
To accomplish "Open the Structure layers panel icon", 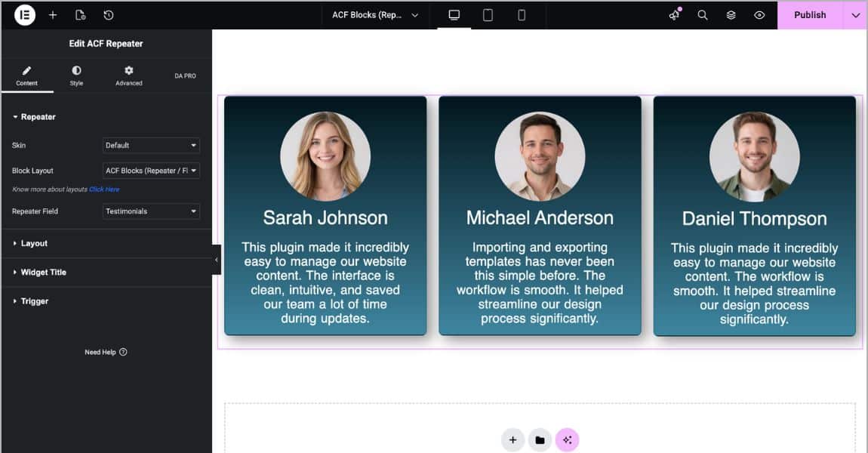I will tap(731, 15).
